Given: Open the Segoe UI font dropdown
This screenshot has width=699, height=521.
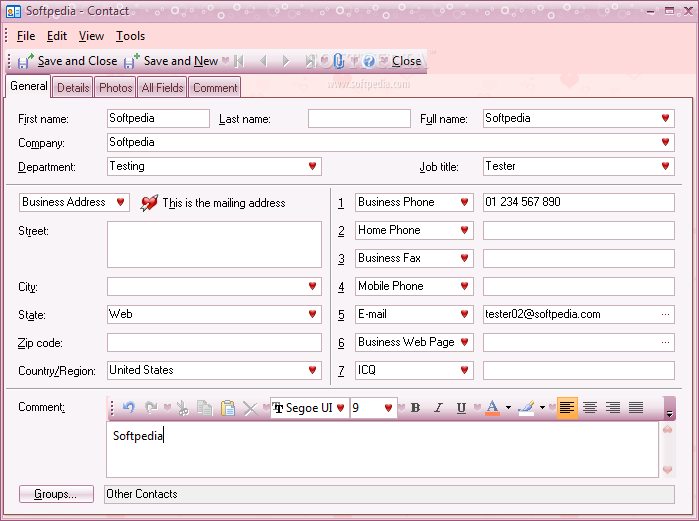Looking at the screenshot, I should coord(341,408).
